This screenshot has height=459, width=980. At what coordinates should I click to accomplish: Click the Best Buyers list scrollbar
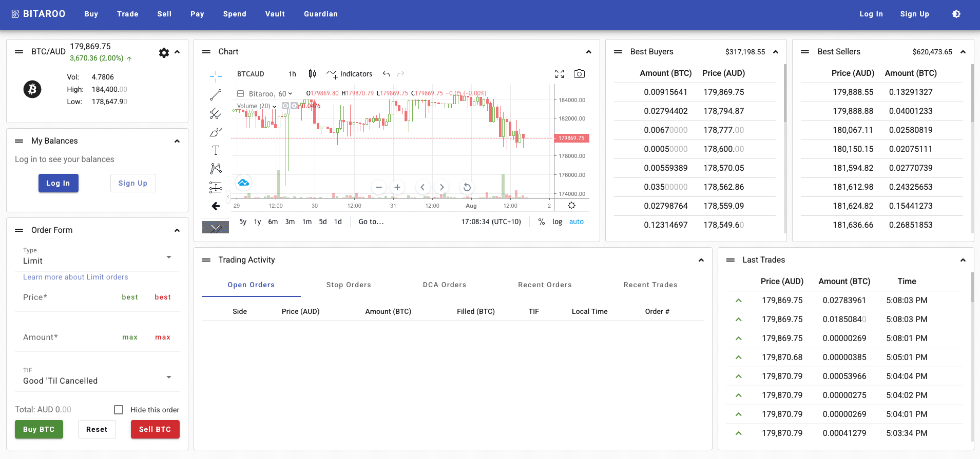point(785,94)
